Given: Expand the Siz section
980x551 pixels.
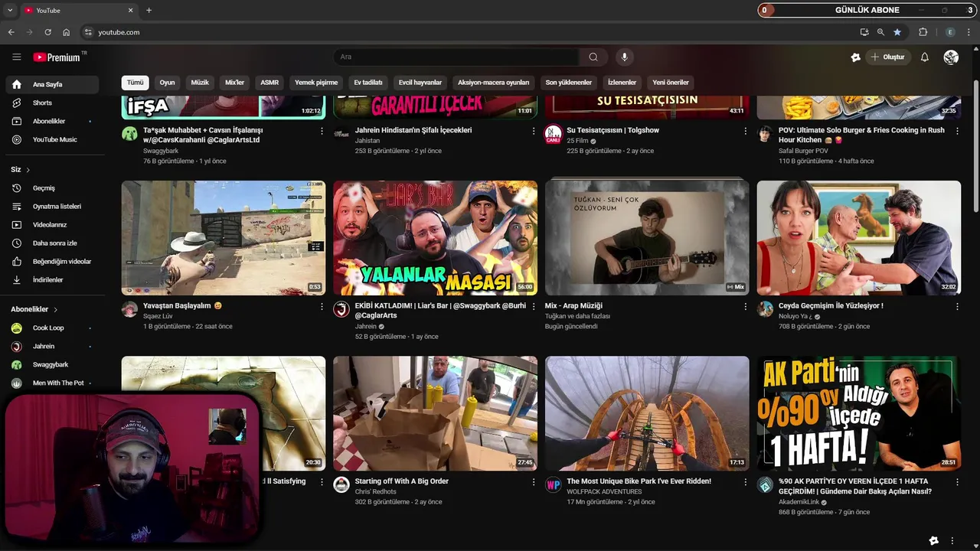Looking at the screenshot, I should [x=21, y=169].
